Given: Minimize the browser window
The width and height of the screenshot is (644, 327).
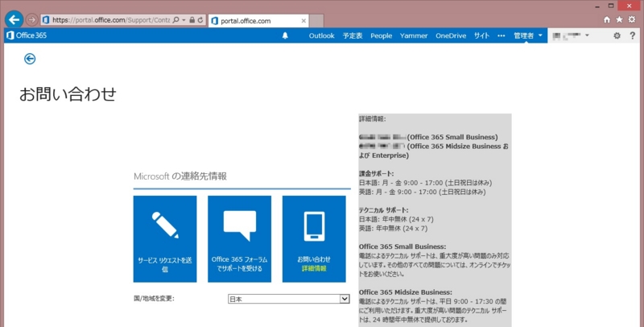Looking at the screenshot, I should (x=597, y=6).
